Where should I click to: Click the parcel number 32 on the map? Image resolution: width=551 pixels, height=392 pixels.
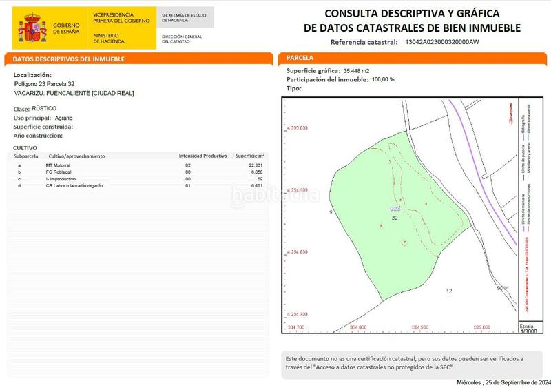(x=395, y=218)
